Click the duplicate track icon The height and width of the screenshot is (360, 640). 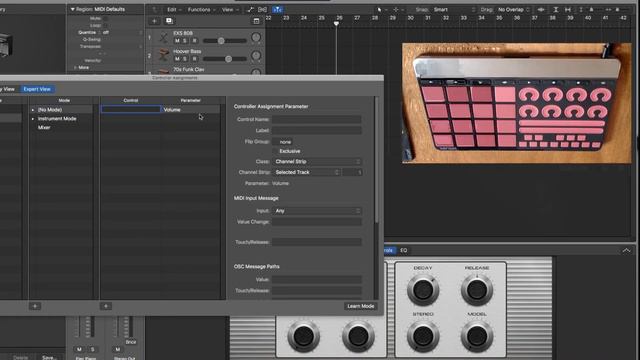tap(169, 21)
